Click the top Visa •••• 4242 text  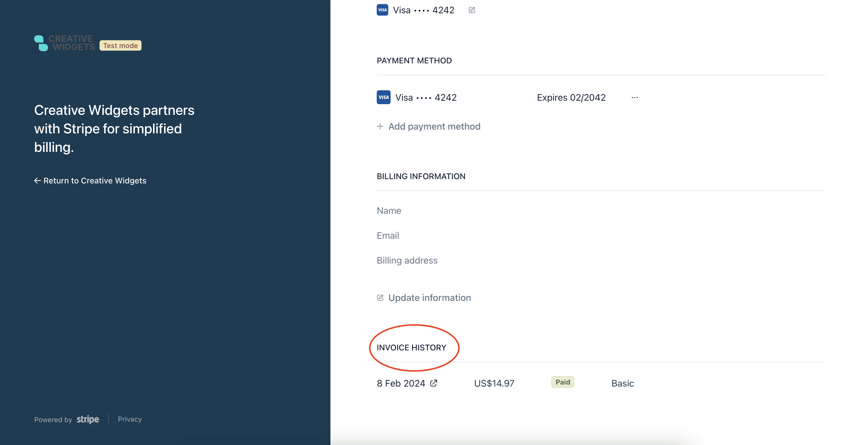(424, 10)
